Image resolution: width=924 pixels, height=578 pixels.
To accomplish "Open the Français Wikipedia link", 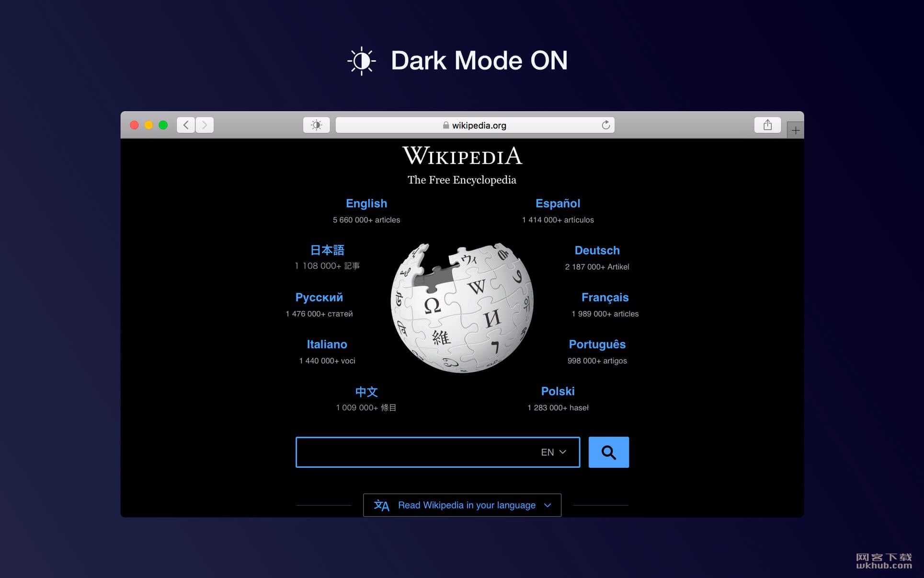I will tap(605, 297).
